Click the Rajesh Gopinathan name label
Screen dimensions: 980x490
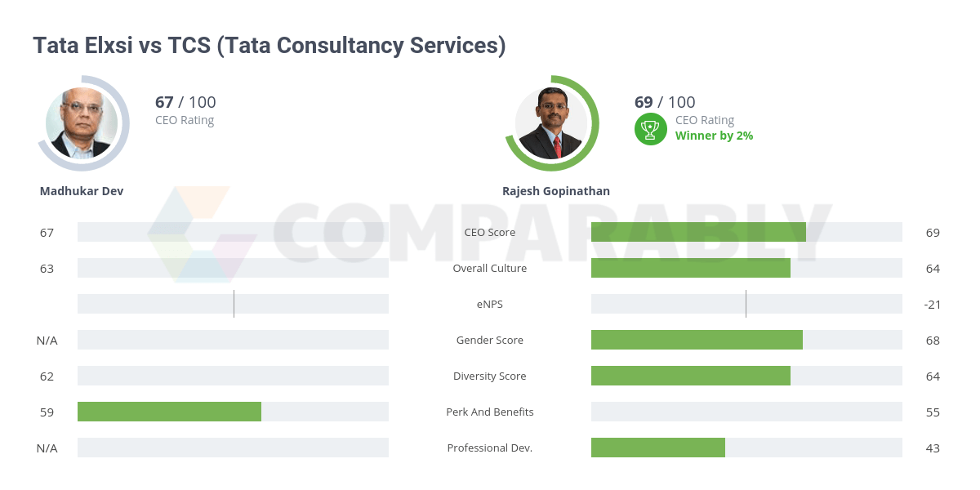(556, 191)
